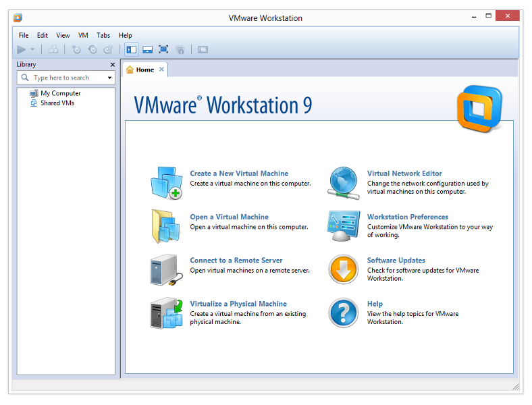Close the Library panel

click(x=113, y=64)
